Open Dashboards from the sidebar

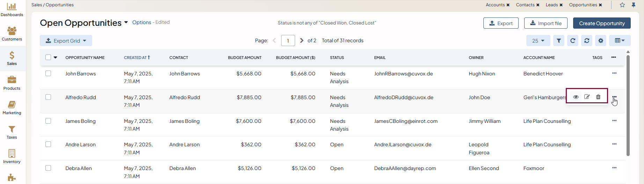tap(12, 9)
